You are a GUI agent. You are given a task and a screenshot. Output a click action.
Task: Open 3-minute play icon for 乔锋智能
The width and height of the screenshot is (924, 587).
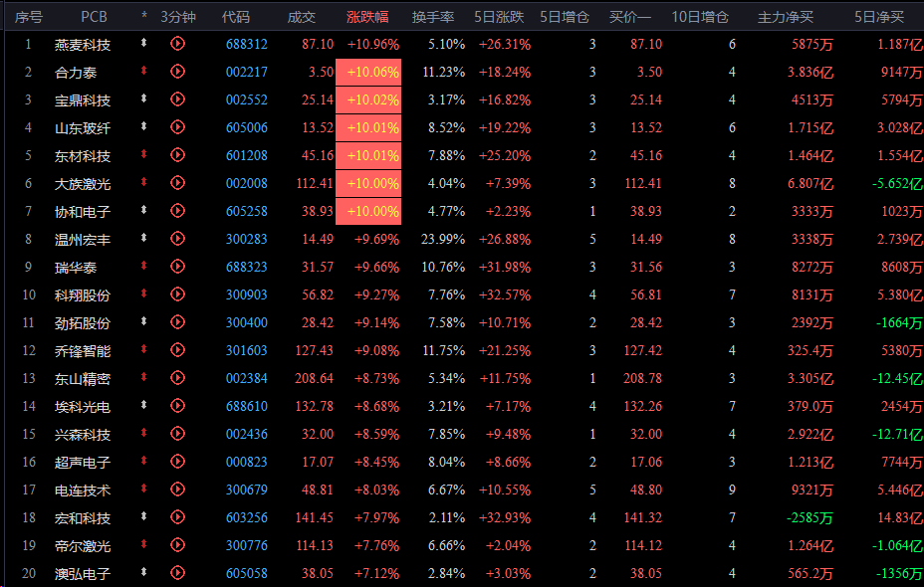(x=177, y=350)
